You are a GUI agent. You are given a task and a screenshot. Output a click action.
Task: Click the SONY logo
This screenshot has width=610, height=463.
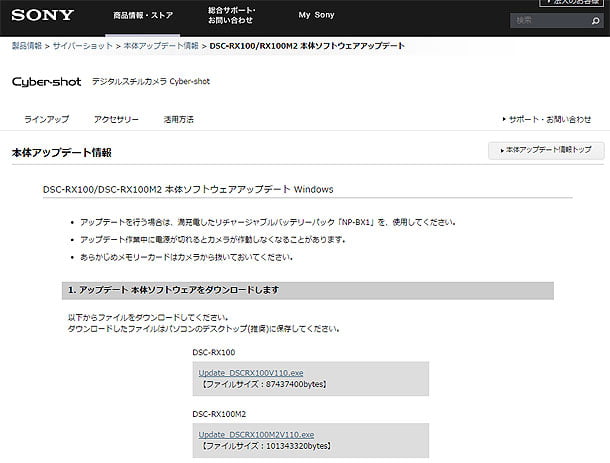[x=42, y=16]
